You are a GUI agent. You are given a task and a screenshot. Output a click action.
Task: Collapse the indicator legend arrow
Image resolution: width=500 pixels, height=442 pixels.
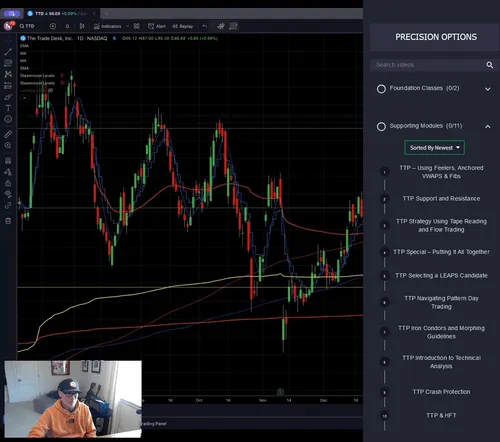(24, 98)
